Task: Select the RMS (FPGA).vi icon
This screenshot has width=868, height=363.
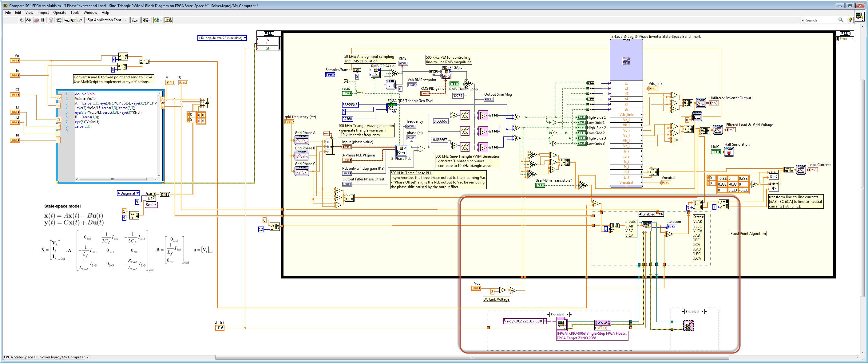Action: (376, 73)
